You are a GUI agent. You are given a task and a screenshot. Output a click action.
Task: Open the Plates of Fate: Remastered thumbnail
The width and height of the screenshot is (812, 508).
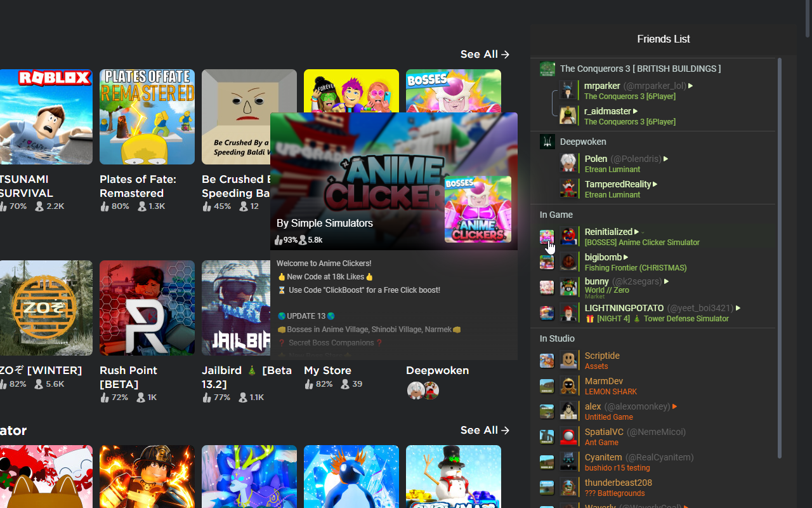(147, 117)
